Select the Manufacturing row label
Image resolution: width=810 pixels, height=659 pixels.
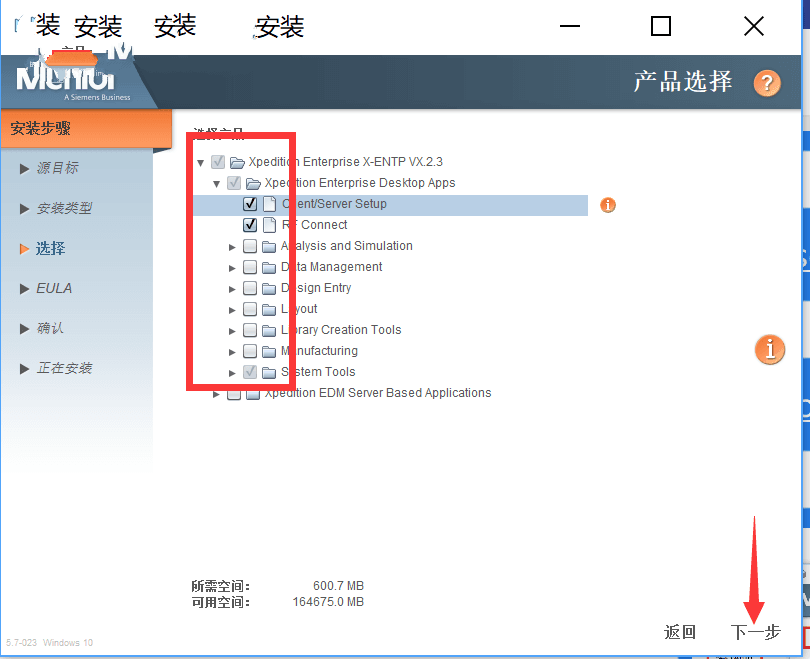pyautogui.click(x=319, y=351)
